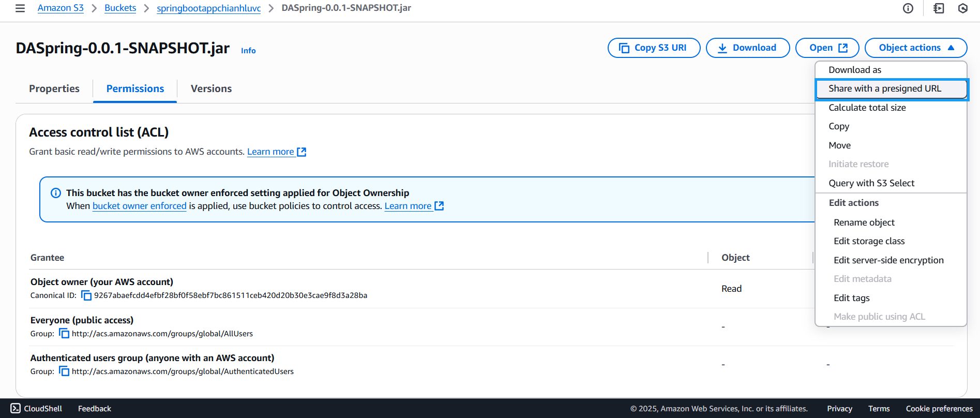The width and height of the screenshot is (980, 418).
Task: Choose Edit tags menu entry
Action: point(891,298)
